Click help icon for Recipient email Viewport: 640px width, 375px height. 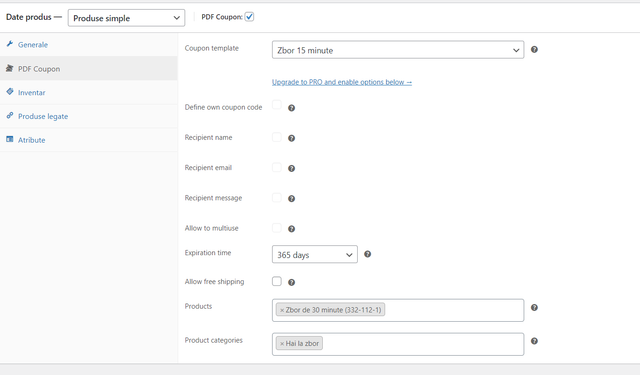pyautogui.click(x=291, y=168)
